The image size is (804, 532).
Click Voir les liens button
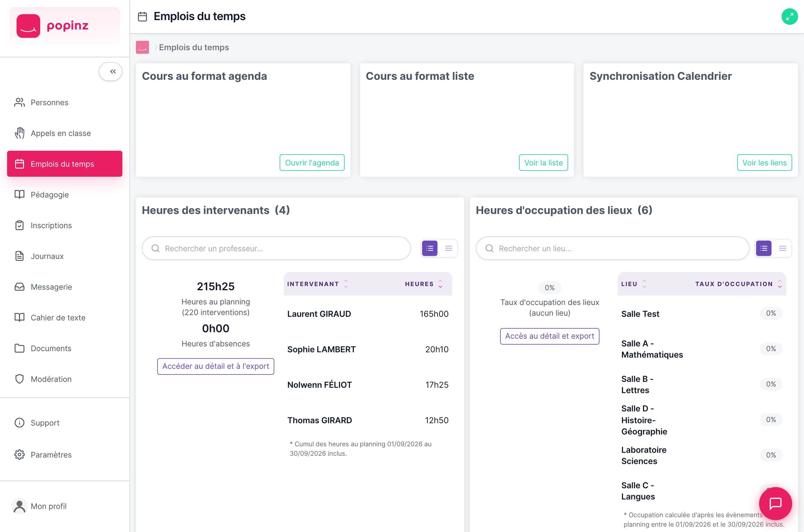764,163
